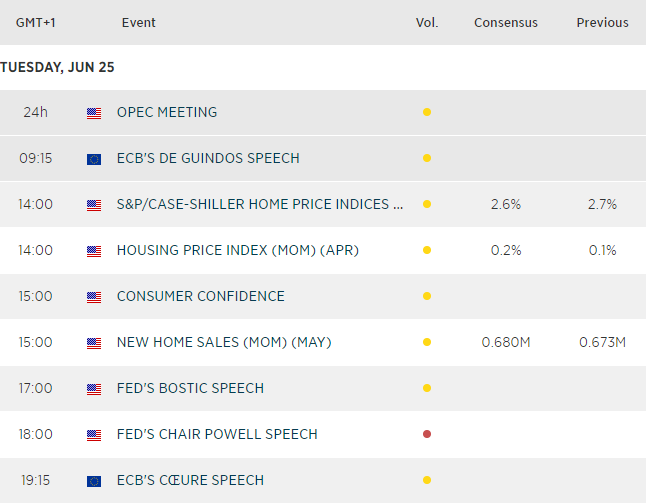Click the US flag beside Fed's Bostic Speech
646x503 pixels.
pos(94,389)
